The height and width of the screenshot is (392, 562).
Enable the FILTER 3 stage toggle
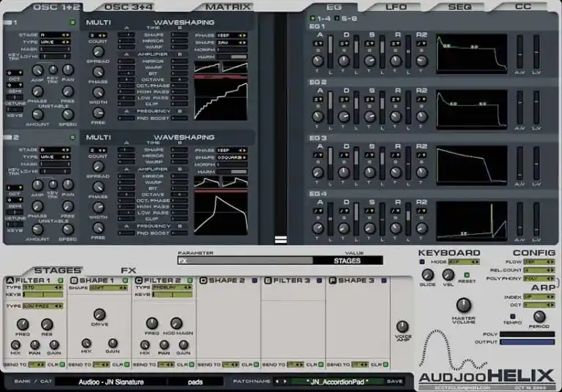pyautogui.click(x=319, y=280)
